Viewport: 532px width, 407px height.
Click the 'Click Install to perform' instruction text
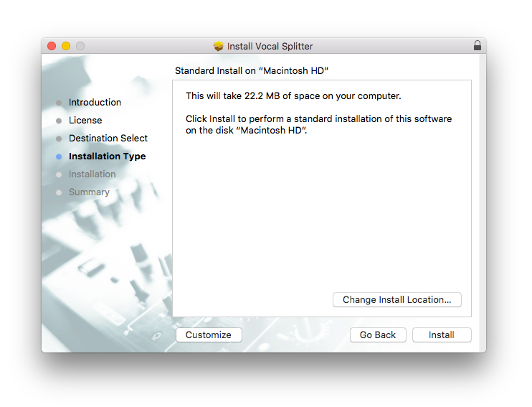tap(318, 124)
